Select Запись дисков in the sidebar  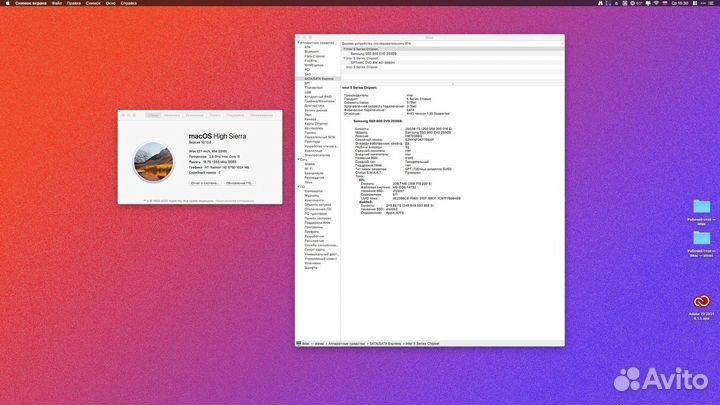pos(315,110)
